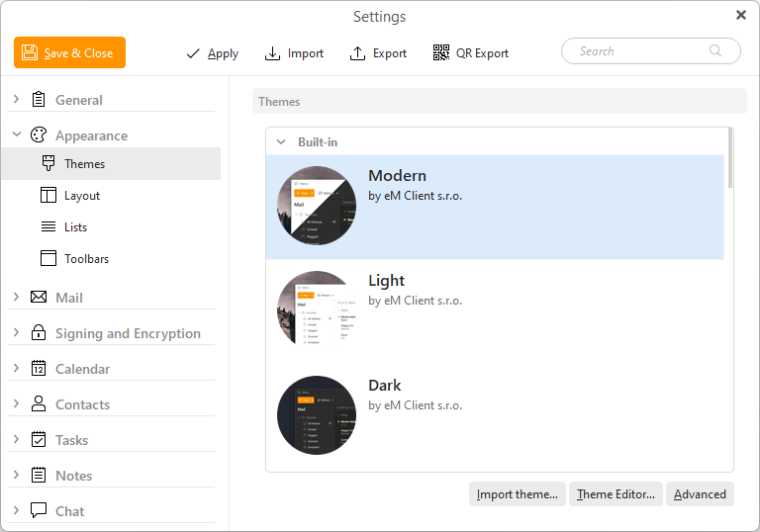The image size is (760, 532).
Task: Select the Notes category label
Action: click(x=73, y=476)
